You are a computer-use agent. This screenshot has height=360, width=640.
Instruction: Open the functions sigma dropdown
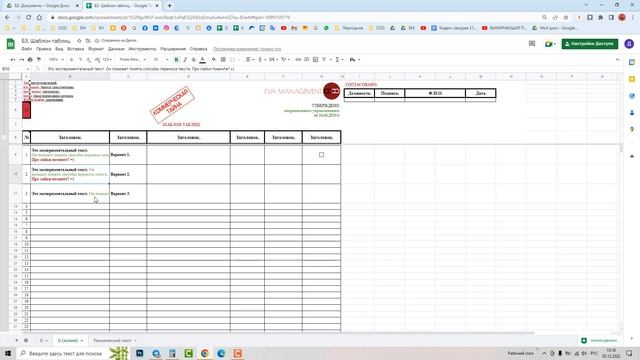(339, 60)
